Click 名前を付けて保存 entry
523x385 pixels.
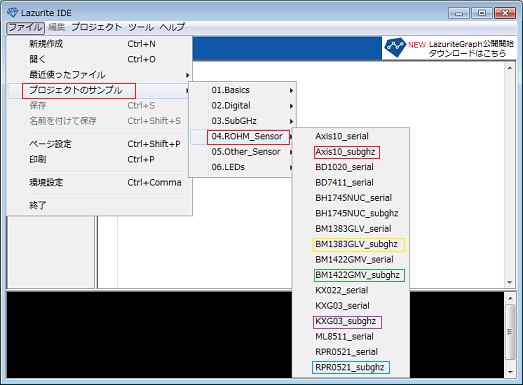pyautogui.click(x=99, y=121)
